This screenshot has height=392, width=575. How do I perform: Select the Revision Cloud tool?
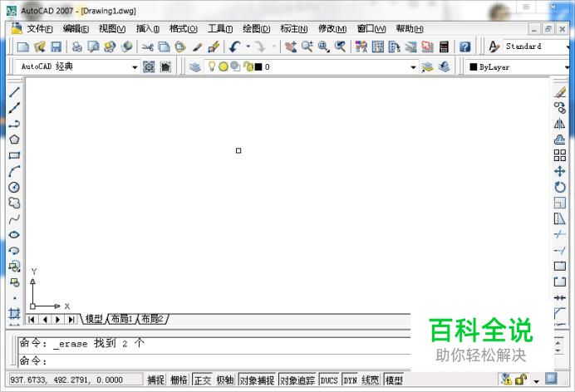[14, 203]
